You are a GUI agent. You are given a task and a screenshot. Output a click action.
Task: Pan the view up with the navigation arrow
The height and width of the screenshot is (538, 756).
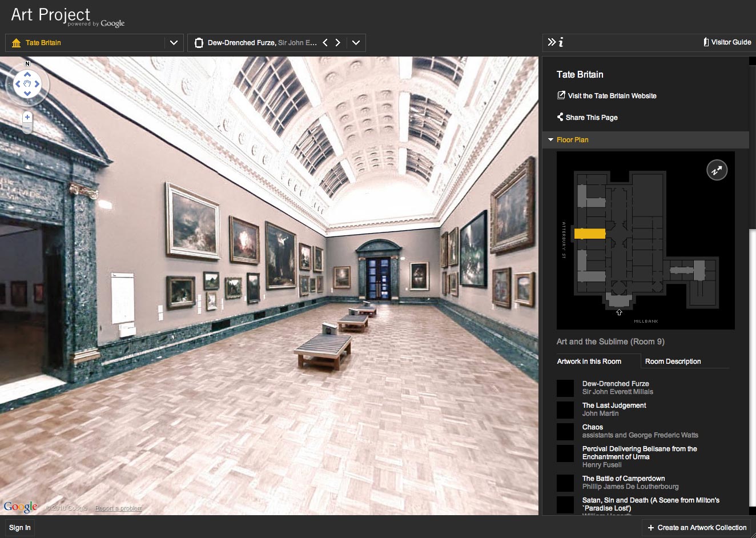pyautogui.click(x=27, y=74)
